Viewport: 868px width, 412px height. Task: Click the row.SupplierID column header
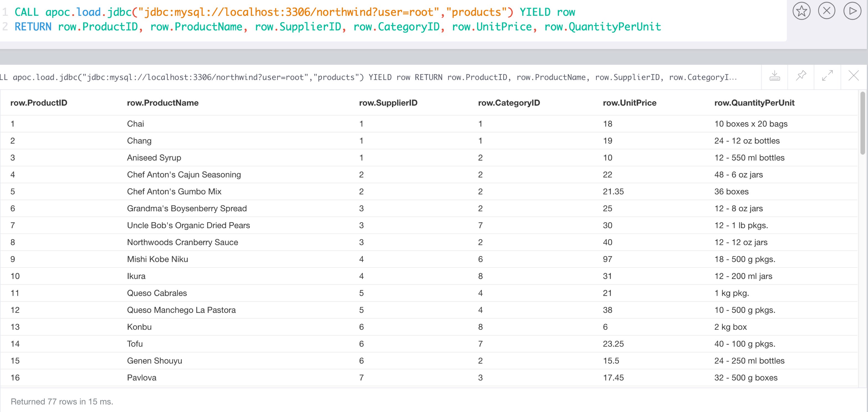(388, 103)
